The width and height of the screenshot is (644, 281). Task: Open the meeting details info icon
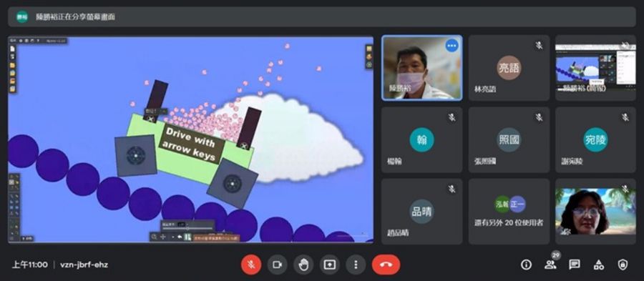click(x=526, y=265)
